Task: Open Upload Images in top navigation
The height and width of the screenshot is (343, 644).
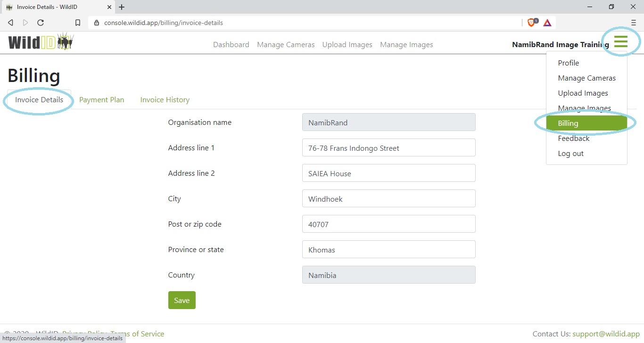Action: (347, 45)
